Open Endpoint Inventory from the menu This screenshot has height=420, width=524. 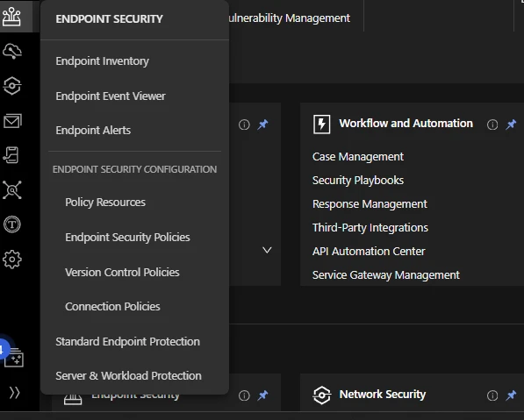tap(103, 61)
